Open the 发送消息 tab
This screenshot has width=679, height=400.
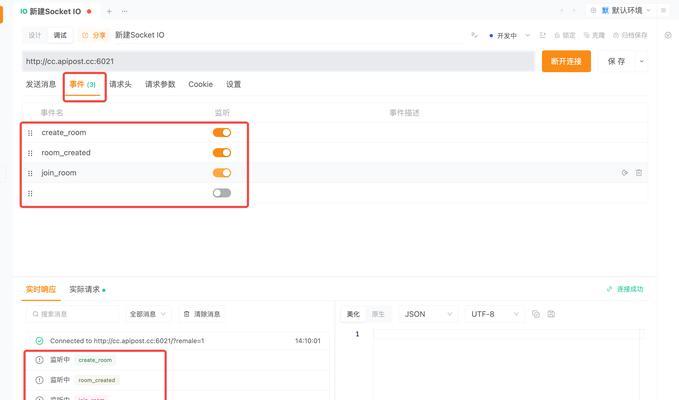tap(41, 84)
